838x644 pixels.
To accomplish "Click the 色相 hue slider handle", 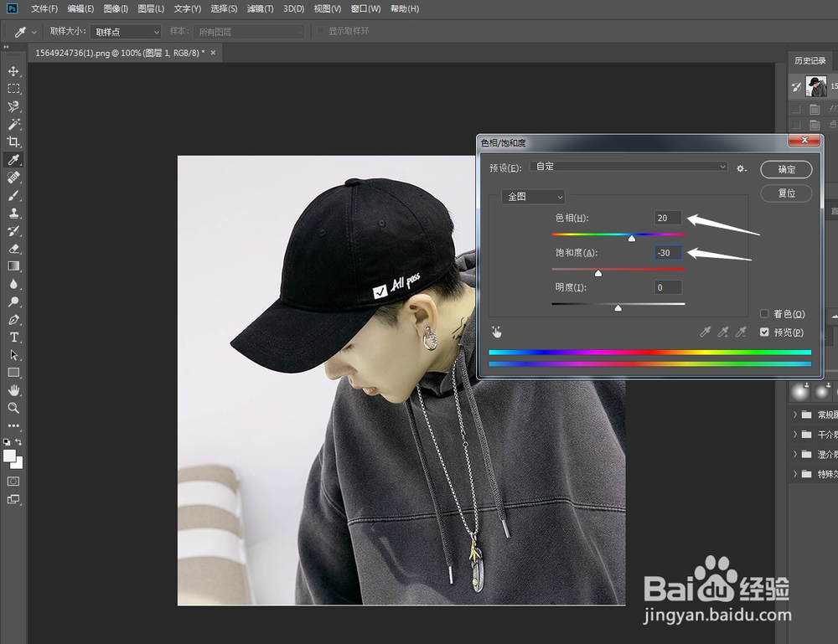I will pyautogui.click(x=632, y=238).
